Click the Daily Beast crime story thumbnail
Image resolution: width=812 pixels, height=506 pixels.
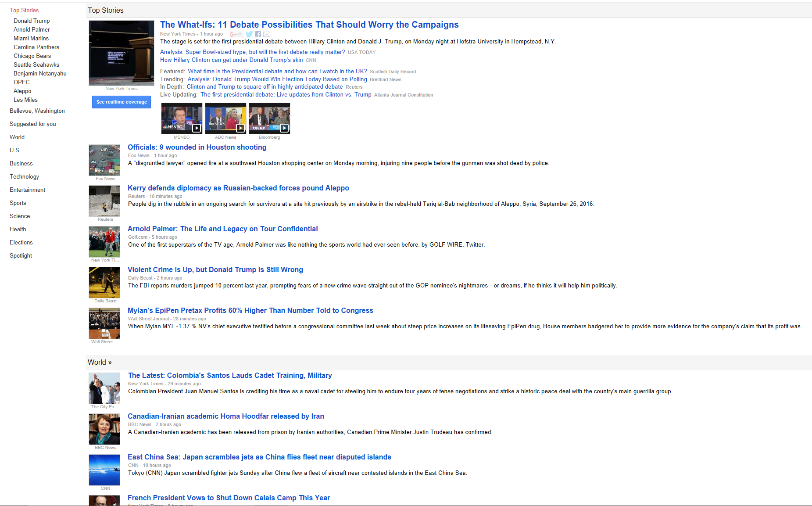coord(104,283)
